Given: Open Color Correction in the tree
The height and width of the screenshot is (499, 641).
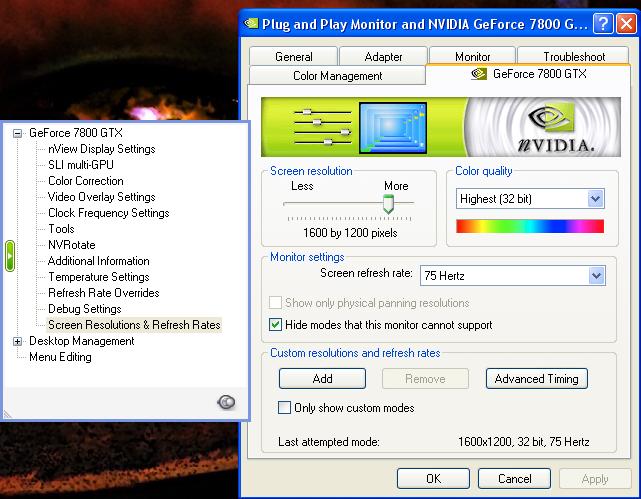Looking at the screenshot, I should [86, 181].
